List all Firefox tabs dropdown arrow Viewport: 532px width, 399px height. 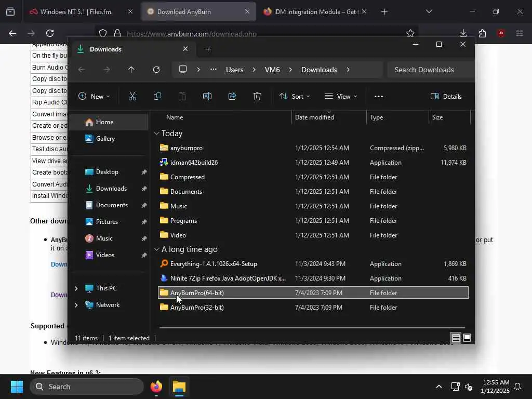tap(429, 12)
